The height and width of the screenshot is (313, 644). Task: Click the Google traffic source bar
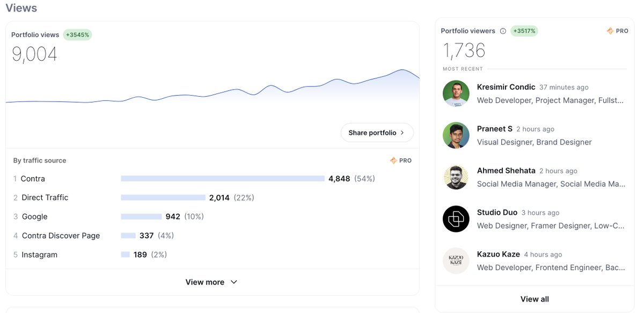point(141,217)
